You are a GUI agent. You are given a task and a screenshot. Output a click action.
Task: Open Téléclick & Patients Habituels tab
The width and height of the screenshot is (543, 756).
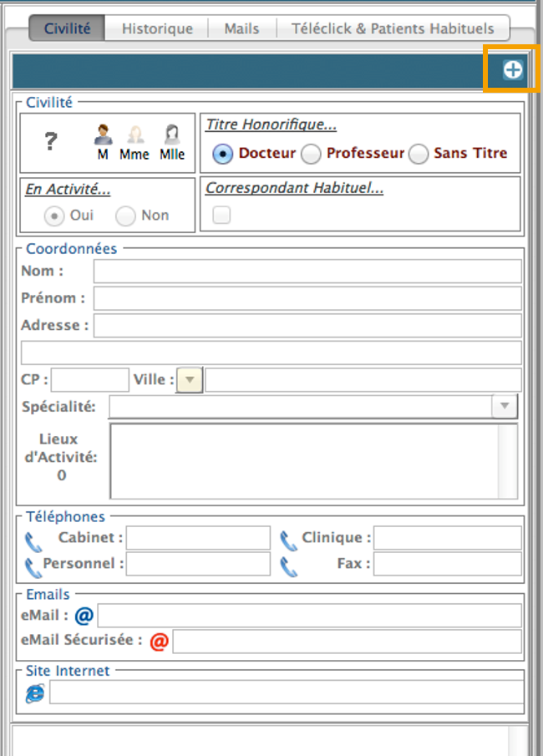[x=393, y=28]
